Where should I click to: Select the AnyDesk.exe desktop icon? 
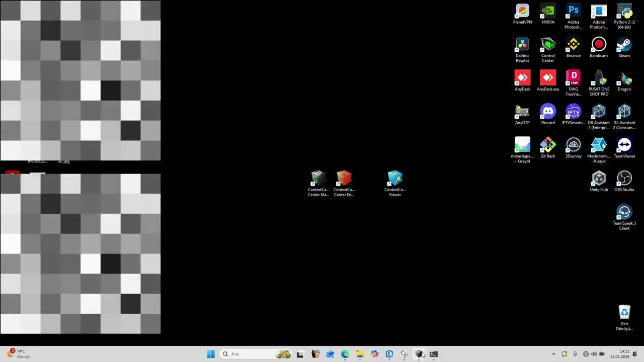(548, 81)
